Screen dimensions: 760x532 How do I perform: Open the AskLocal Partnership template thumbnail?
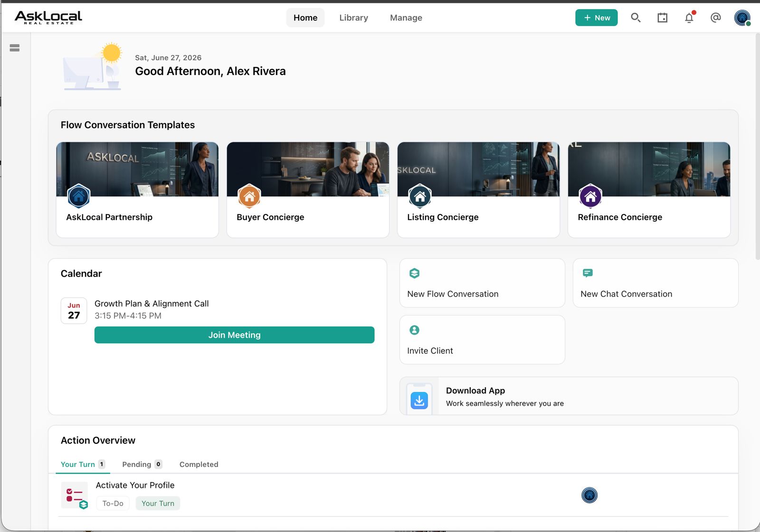click(137, 169)
